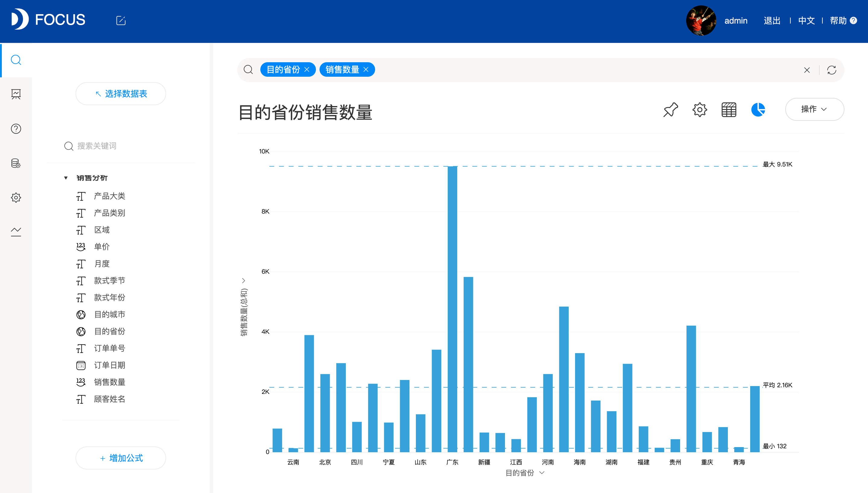
Task: Select the 款式季节 column
Action: click(109, 281)
